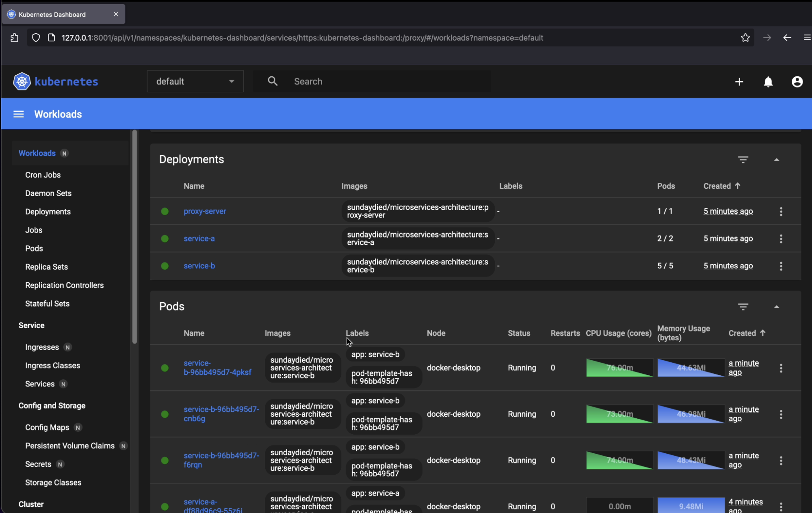Viewport: 812px width, 513px height.
Task: Click the browser back arrow
Action: 787,38
